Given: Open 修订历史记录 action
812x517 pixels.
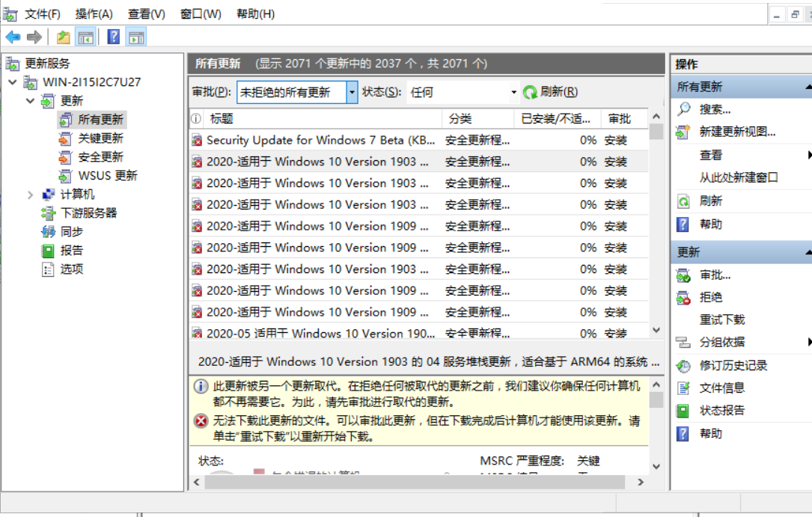Looking at the screenshot, I should click(x=733, y=366).
